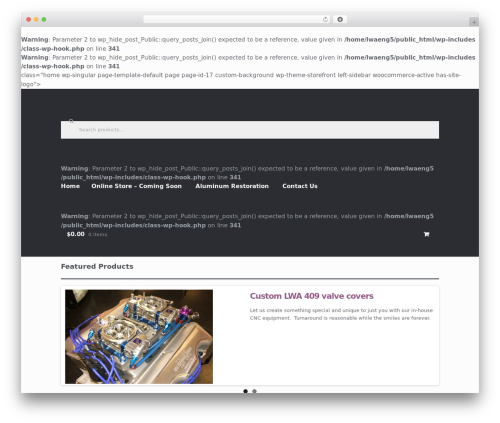Image resolution: width=500 pixels, height=423 pixels.
Task: Click the search magnifier icon
Action: [71, 121]
